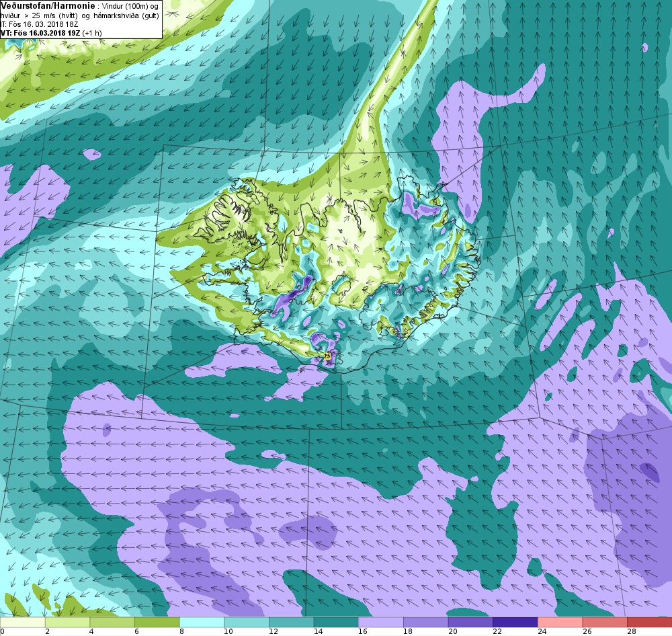The height and width of the screenshot is (636, 672).
Task: Click the '24' scale label
Action: [542, 631]
